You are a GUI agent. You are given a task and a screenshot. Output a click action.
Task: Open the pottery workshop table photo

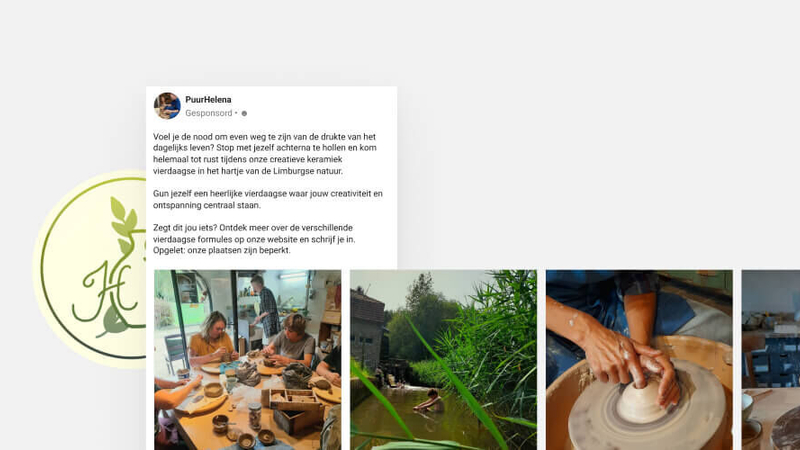(247, 360)
